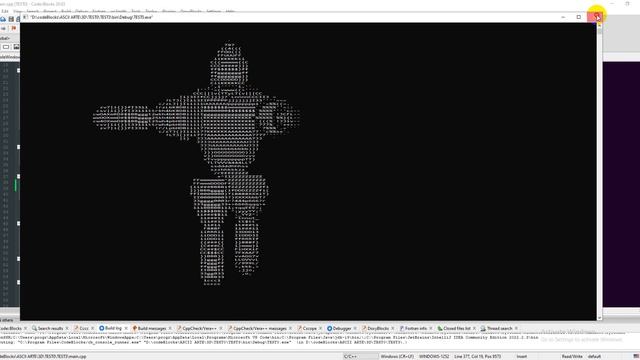This screenshot has width=640, height=360.
Task: Open the Debugger log tab
Action: tap(342, 328)
